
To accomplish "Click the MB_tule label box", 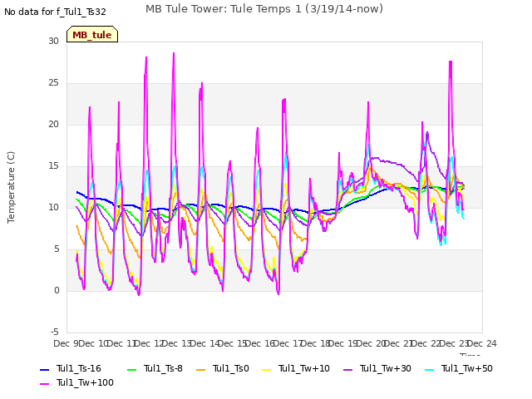I will (x=92, y=34).
